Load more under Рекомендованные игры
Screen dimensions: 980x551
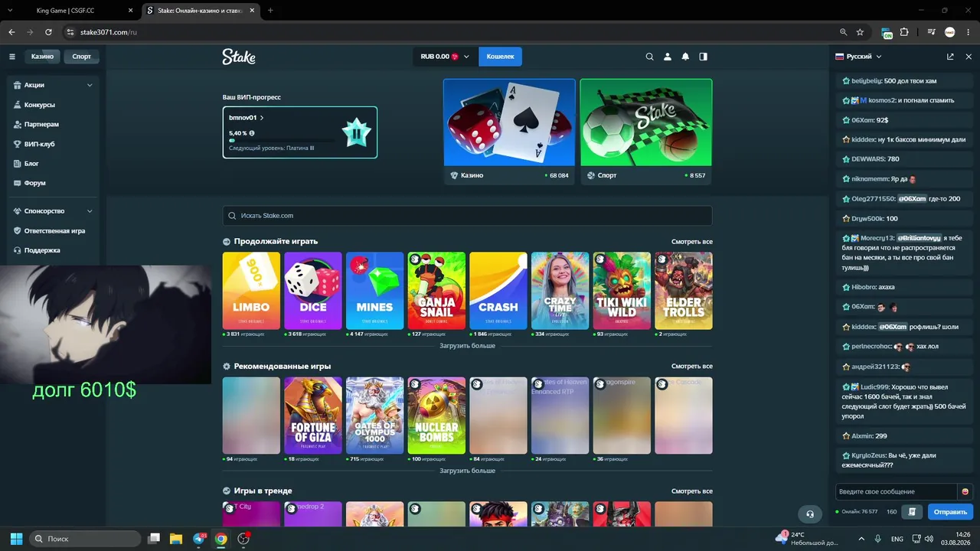click(x=467, y=471)
